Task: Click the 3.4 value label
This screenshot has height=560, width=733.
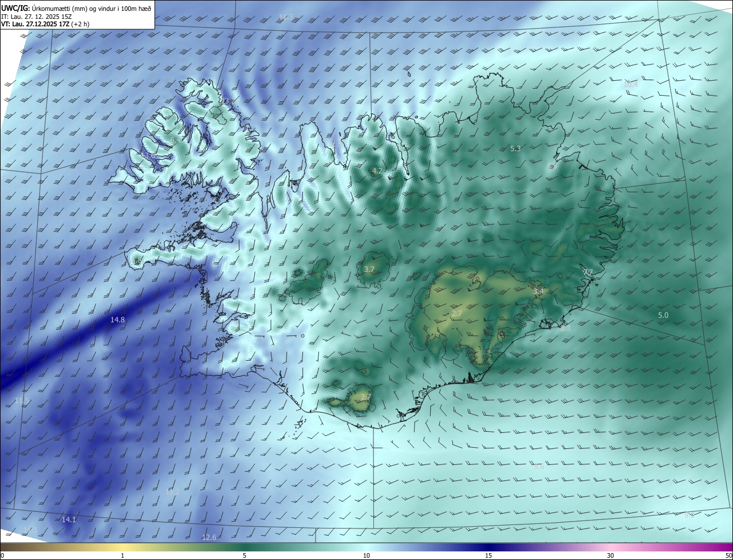Action: (x=538, y=291)
